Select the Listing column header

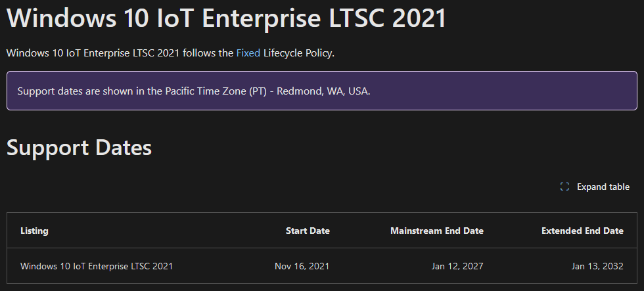pos(34,231)
